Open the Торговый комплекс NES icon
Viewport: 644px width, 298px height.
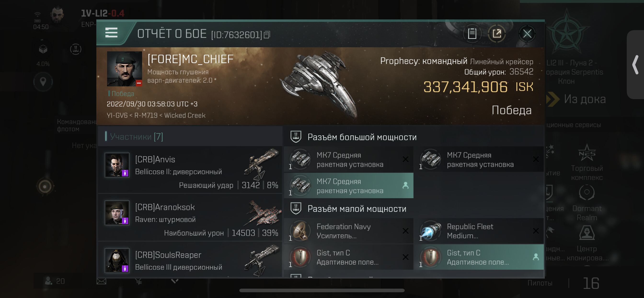point(586,162)
